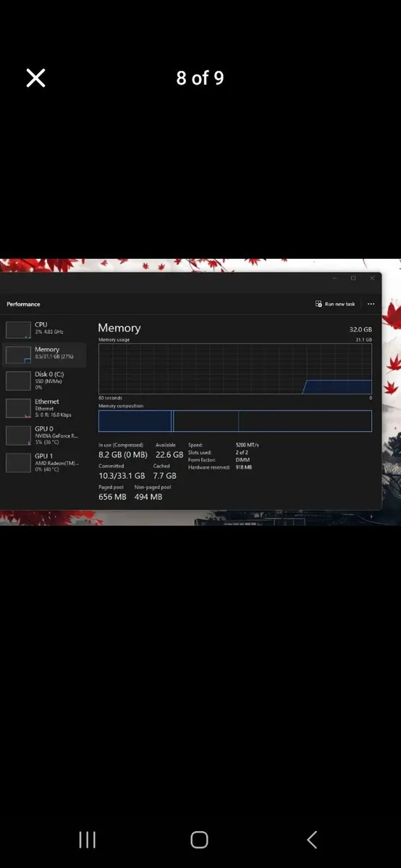This screenshot has width=401, height=868.
Task: Click the Ethernet mini graph thumbnail
Action: (18, 408)
